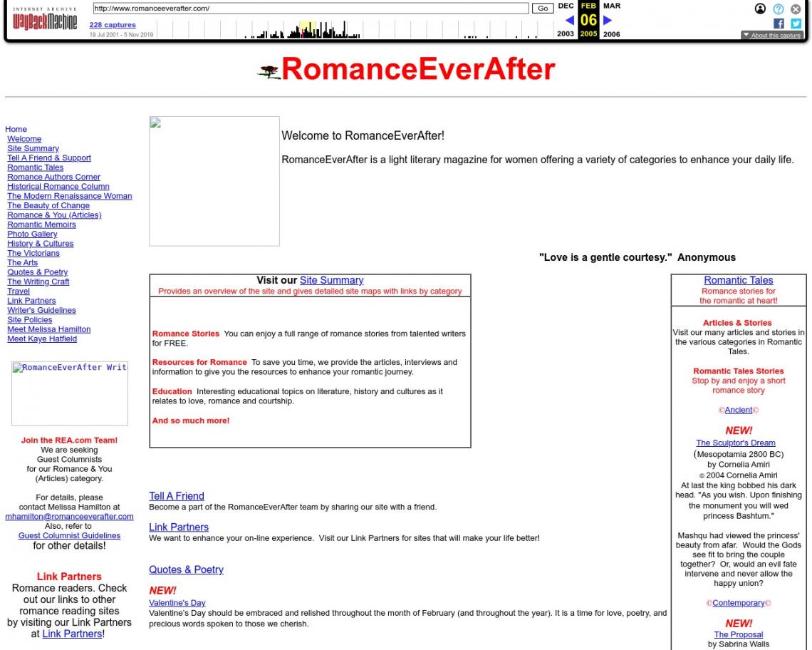The image size is (812, 650).
Task: Open The Arts sidebar link
Action: point(22,262)
